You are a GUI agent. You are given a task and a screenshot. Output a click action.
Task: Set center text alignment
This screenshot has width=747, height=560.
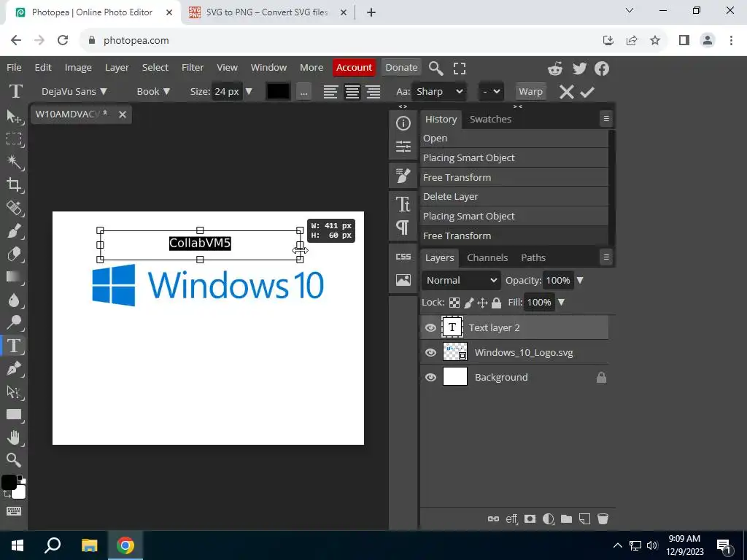(x=352, y=91)
